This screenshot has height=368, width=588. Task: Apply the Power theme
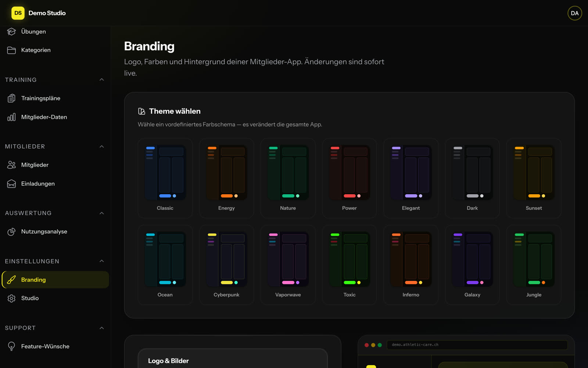349,178
